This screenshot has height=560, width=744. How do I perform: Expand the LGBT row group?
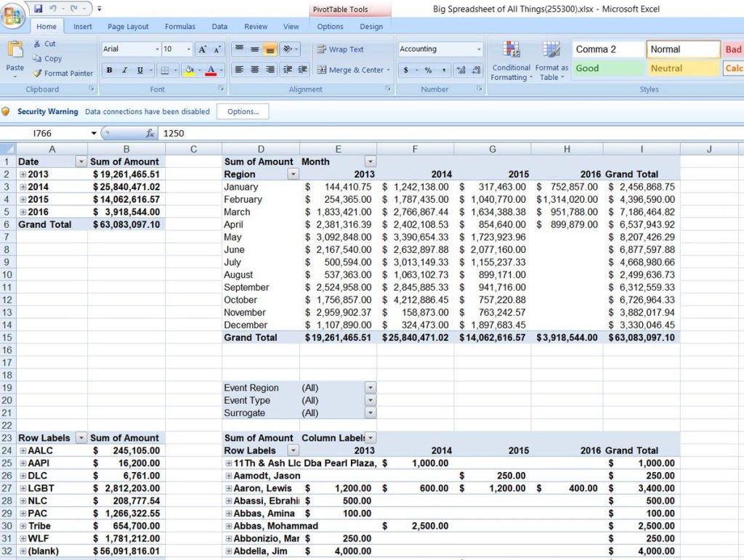23,488
